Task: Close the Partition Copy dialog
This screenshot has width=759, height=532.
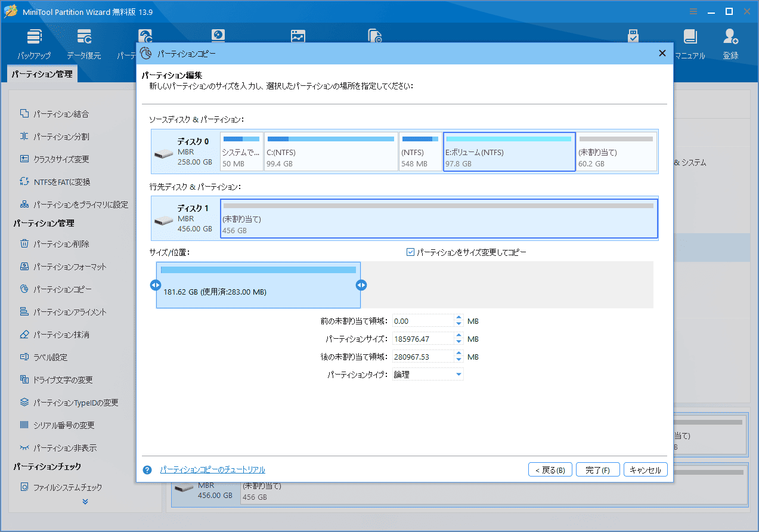Action: [x=662, y=53]
